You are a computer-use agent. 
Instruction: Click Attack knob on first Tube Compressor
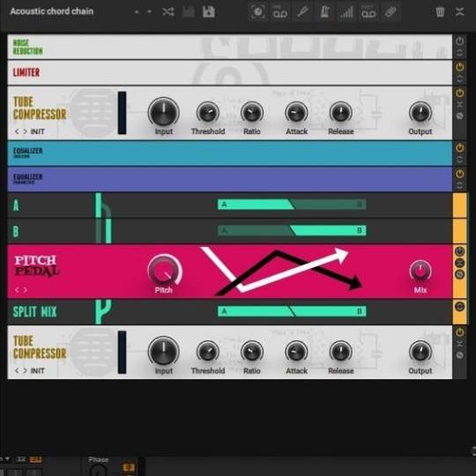click(296, 112)
